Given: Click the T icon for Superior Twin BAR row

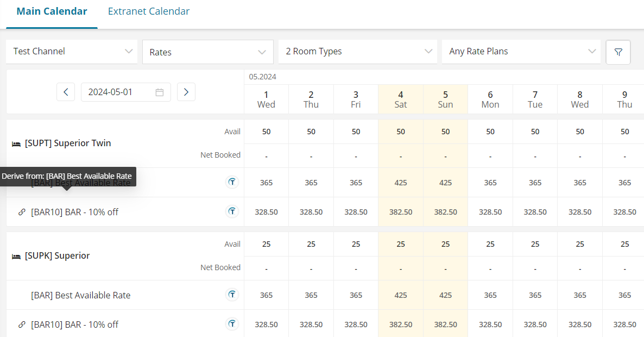Looking at the screenshot, I should 232,182.
